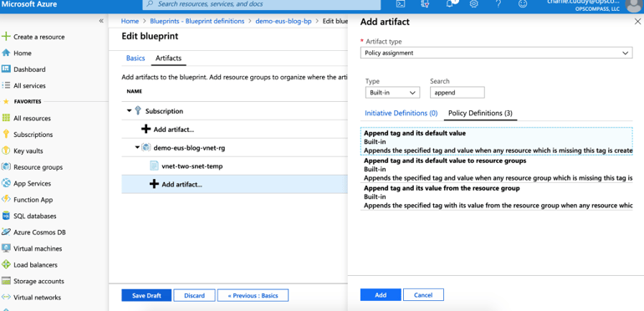This screenshot has height=311, width=644.
Task: Switch to Artifacts tab
Action: pos(168,59)
